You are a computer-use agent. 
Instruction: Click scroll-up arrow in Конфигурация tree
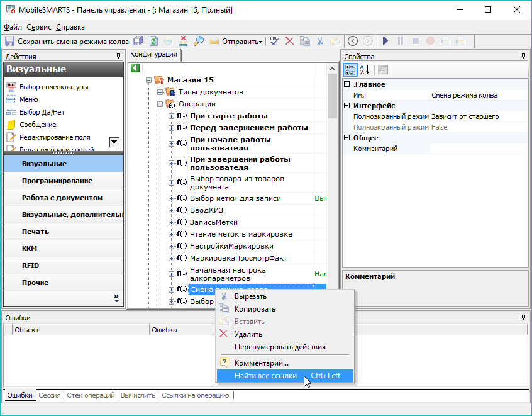tap(332, 69)
